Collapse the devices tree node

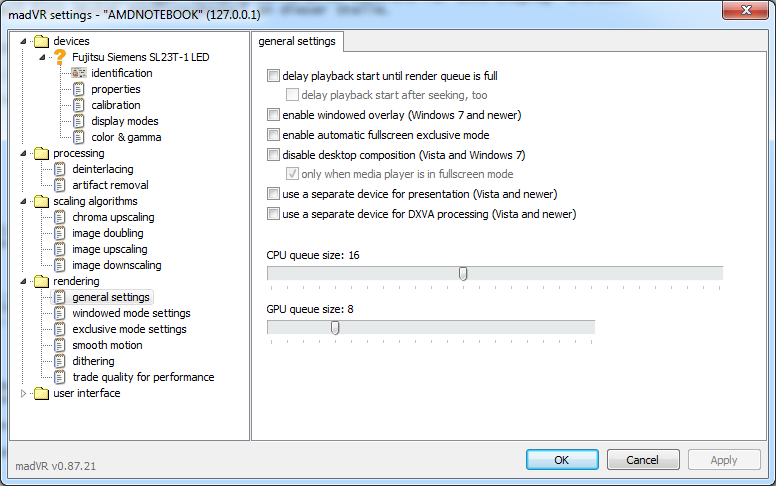25,41
